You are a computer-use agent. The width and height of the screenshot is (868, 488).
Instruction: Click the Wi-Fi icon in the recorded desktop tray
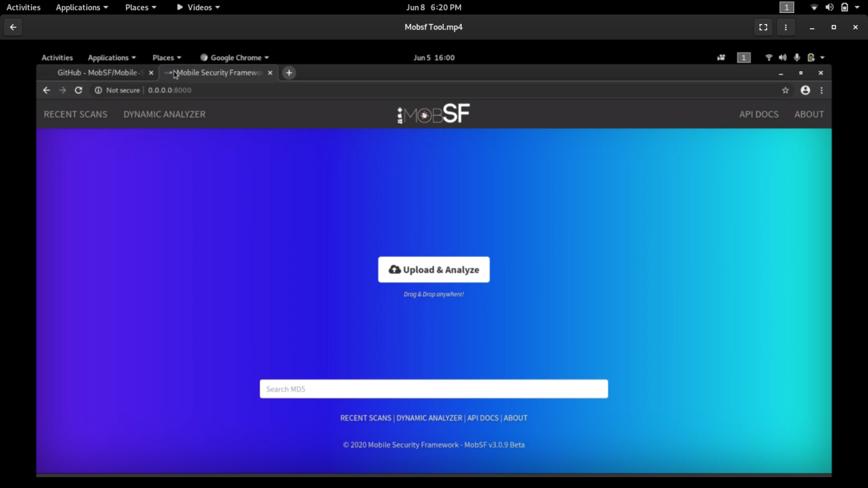click(769, 58)
